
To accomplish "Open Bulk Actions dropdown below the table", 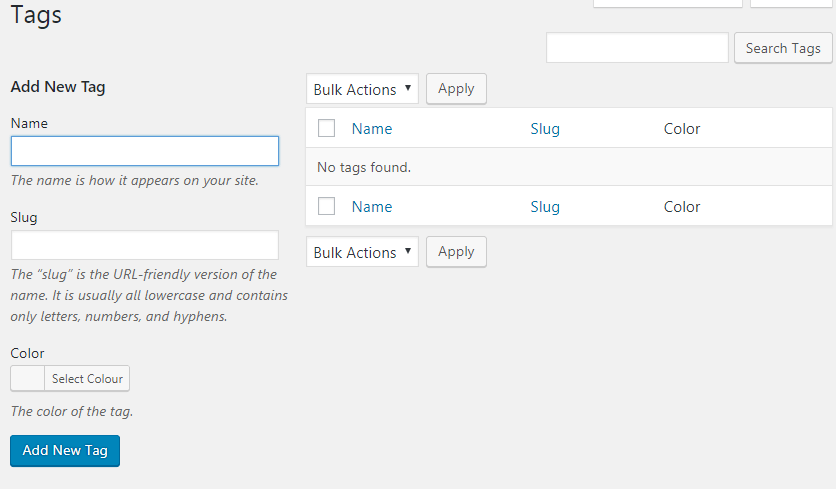I will point(362,252).
